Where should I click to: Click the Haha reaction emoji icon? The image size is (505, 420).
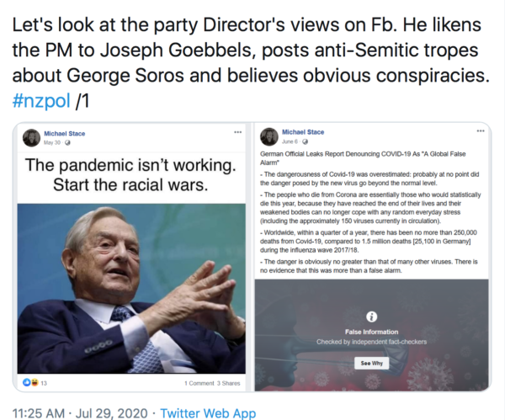point(35,382)
